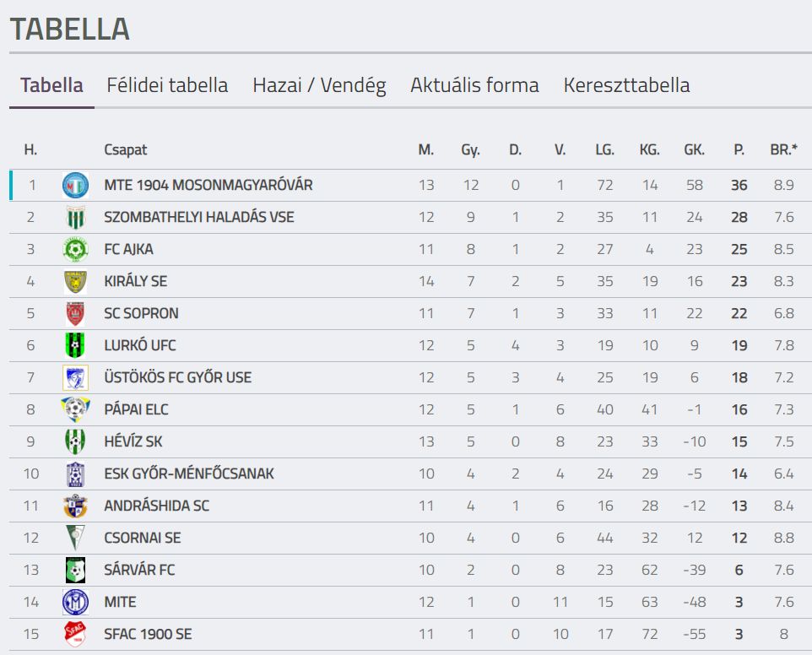This screenshot has height=655, width=812.
Task: Click the MITE blue circular crest
Action: click(x=76, y=602)
